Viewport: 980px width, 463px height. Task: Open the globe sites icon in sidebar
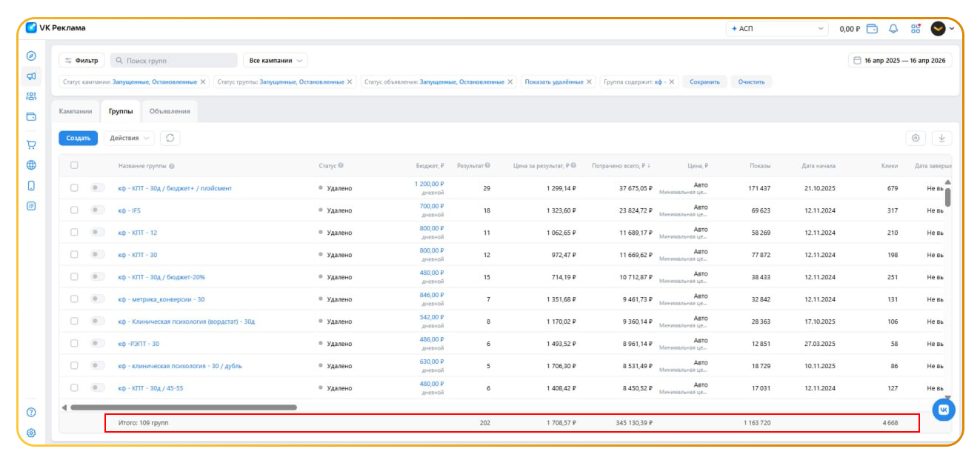point(31,165)
